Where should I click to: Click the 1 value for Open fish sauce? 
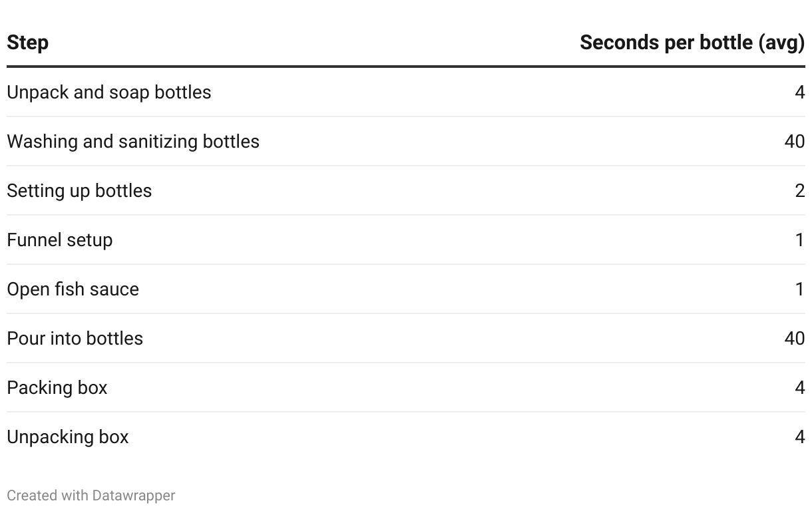pos(801,289)
